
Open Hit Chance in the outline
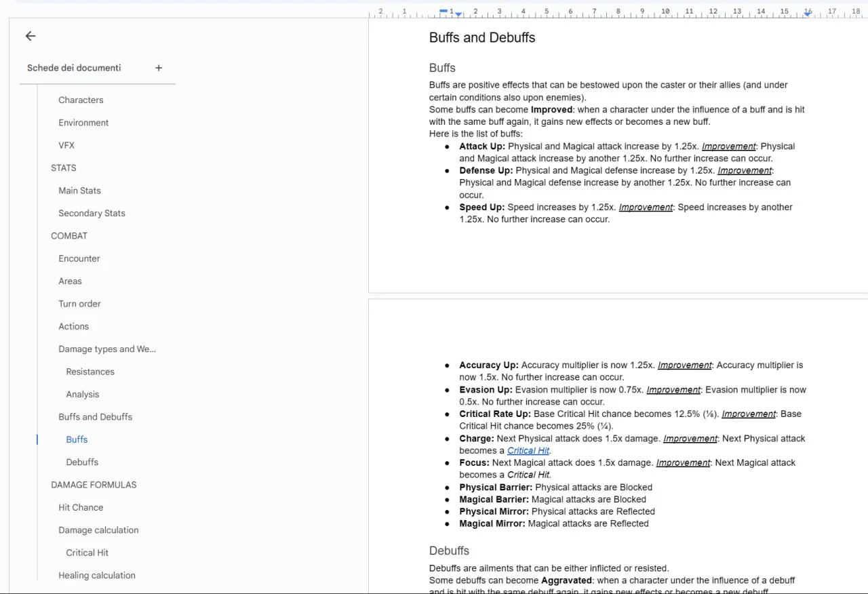point(81,507)
